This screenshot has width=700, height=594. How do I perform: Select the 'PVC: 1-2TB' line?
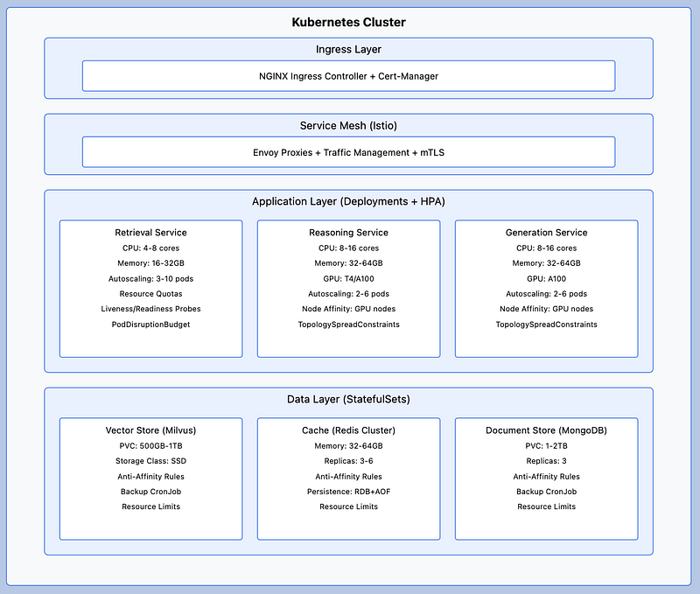pyautogui.click(x=546, y=446)
